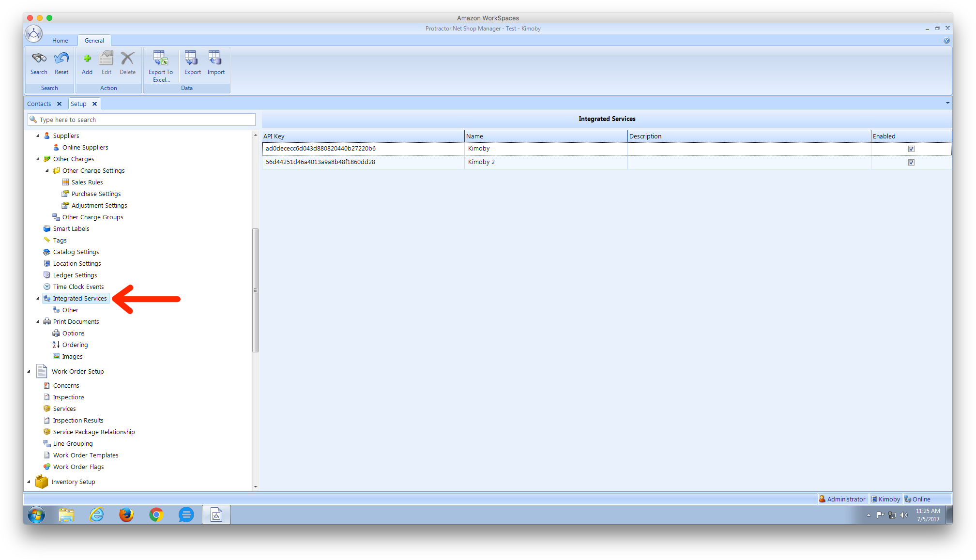Select Other under Integrated Services
Viewport: 976px width, 560px height.
pyautogui.click(x=70, y=310)
